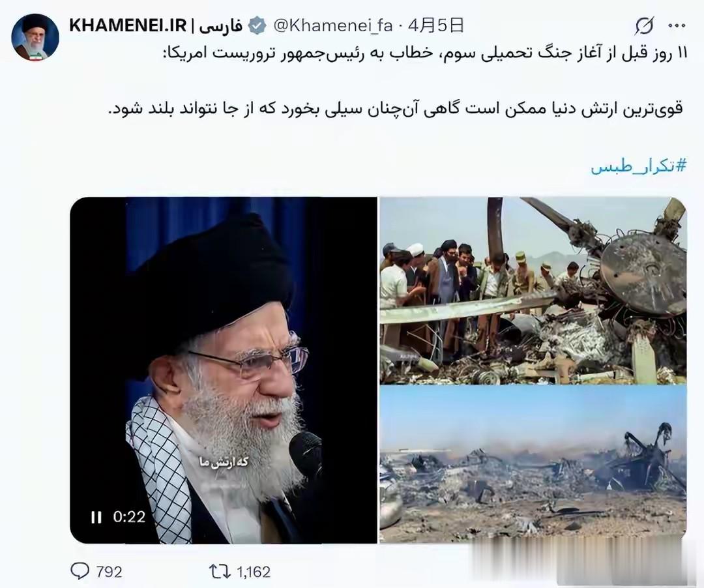Click the 1,162 retweets count

(x=254, y=572)
